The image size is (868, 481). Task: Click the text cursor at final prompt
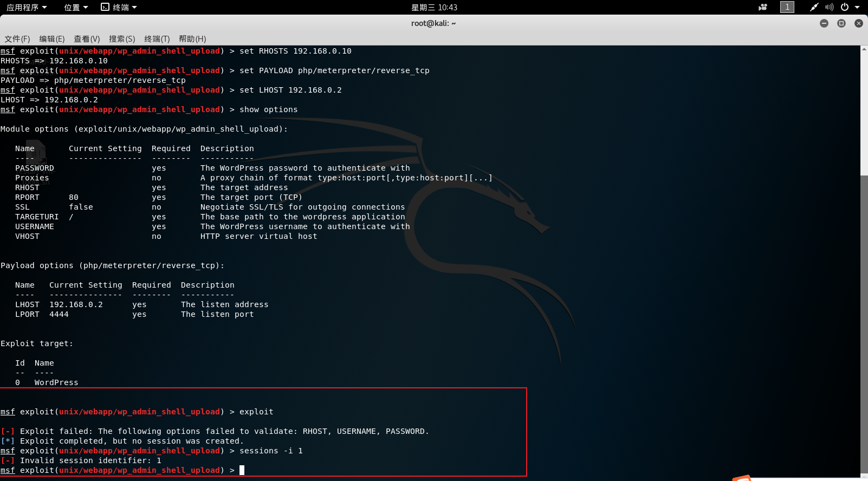point(242,470)
